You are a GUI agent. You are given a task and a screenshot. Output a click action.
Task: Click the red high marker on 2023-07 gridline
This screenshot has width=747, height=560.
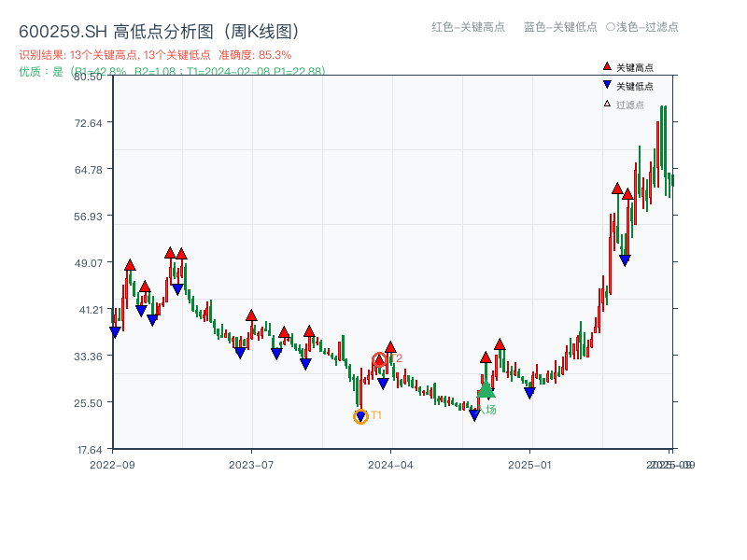coord(251,315)
